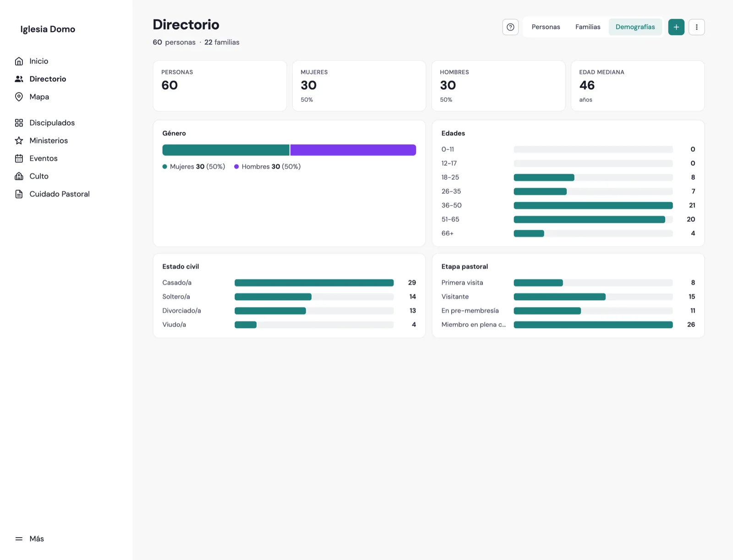Click the Visitante value 15
Viewport: 733px width, 560px height.
coord(692,297)
